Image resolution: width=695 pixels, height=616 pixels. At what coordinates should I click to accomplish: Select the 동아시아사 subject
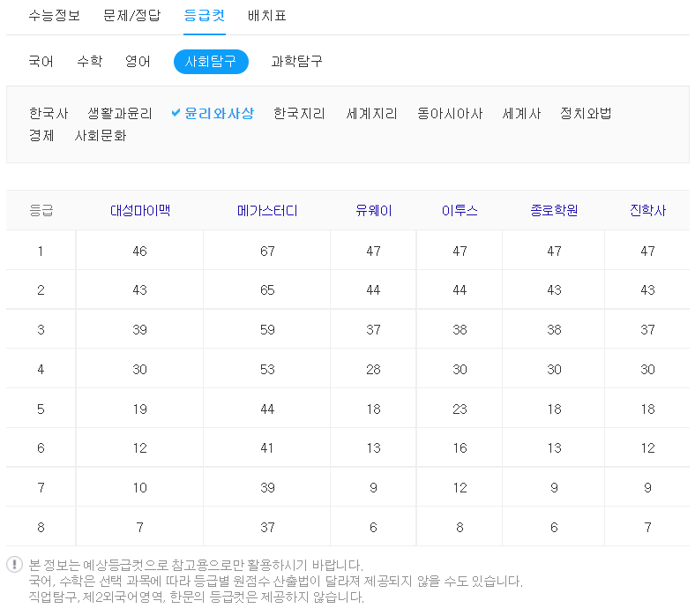(450, 114)
